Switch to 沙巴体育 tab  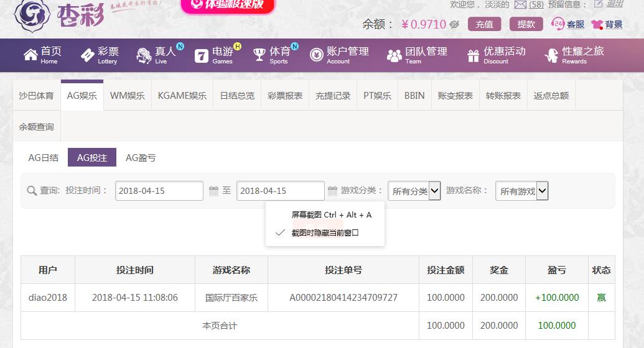(37, 96)
